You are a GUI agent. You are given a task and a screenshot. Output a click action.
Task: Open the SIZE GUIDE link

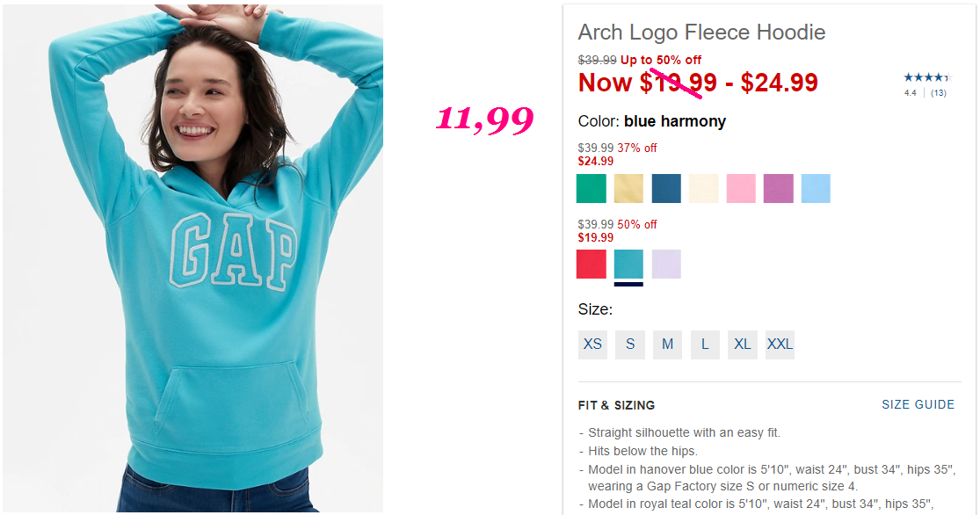(918, 404)
